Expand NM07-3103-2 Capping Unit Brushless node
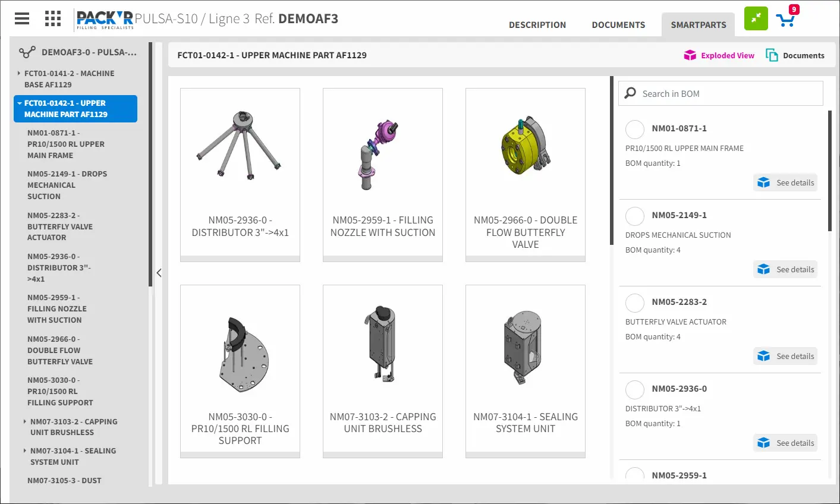Screen dimensions: 840x504 point(24,421)
